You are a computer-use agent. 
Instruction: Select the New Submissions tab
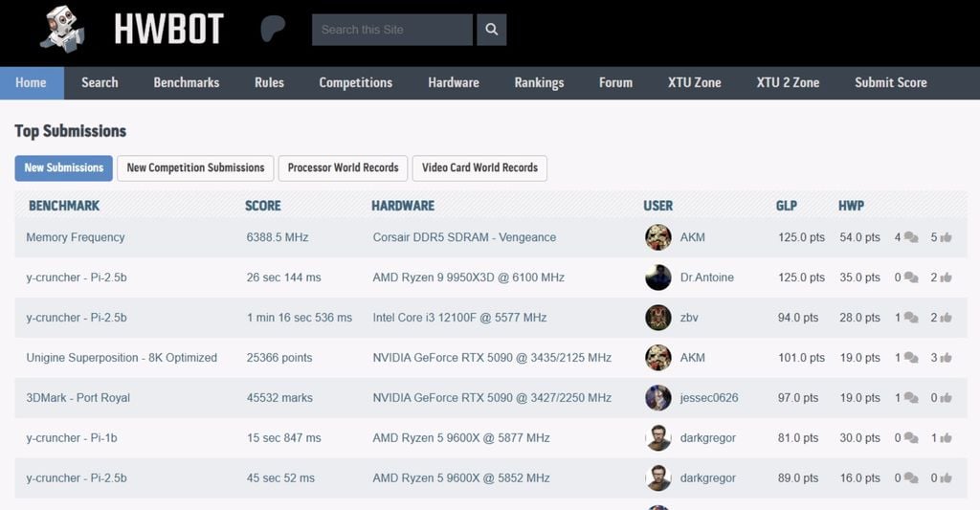point(64,168)
